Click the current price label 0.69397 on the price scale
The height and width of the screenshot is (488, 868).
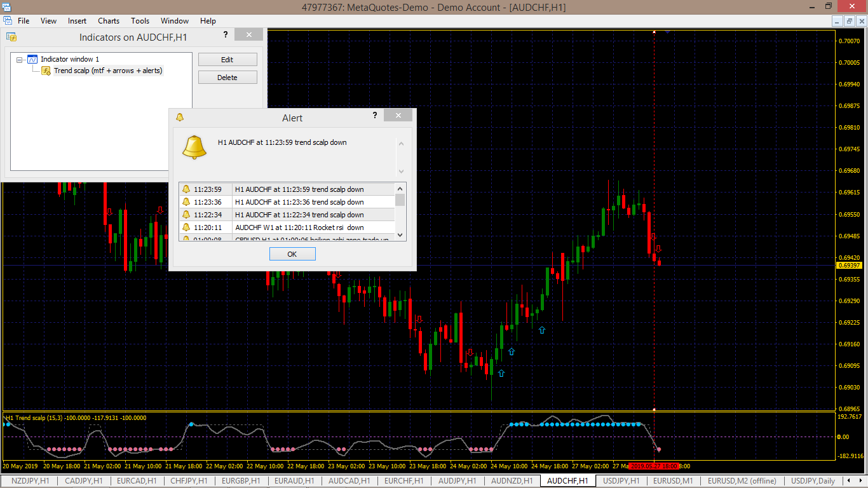pos(850,266)
